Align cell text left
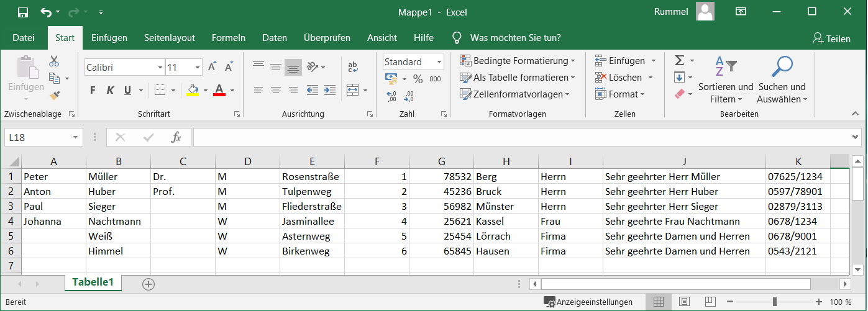 coord(258,90)
